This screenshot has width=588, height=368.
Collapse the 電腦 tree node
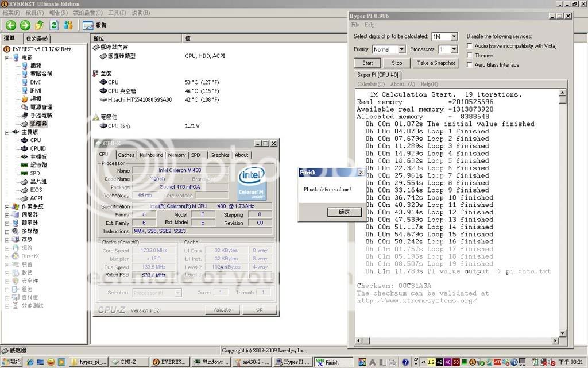(x=7, y=58)
